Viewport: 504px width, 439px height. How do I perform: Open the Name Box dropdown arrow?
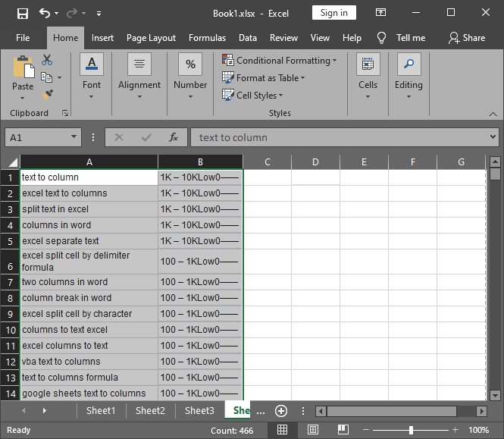74,136
